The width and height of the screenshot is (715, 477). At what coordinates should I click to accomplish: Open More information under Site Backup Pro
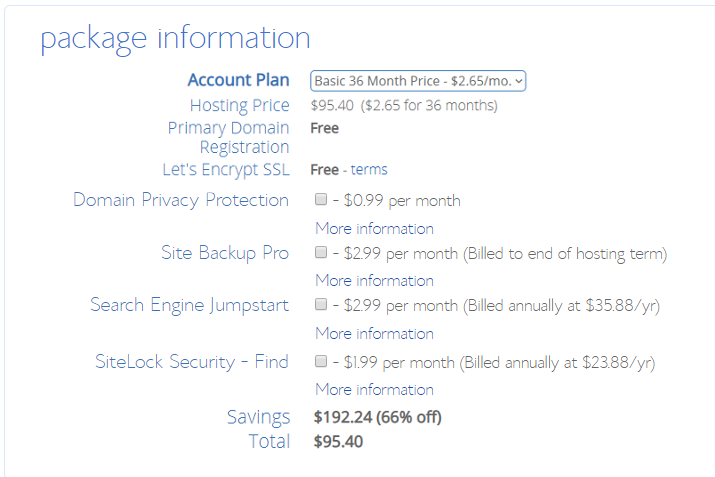click(x=374, y=280)
